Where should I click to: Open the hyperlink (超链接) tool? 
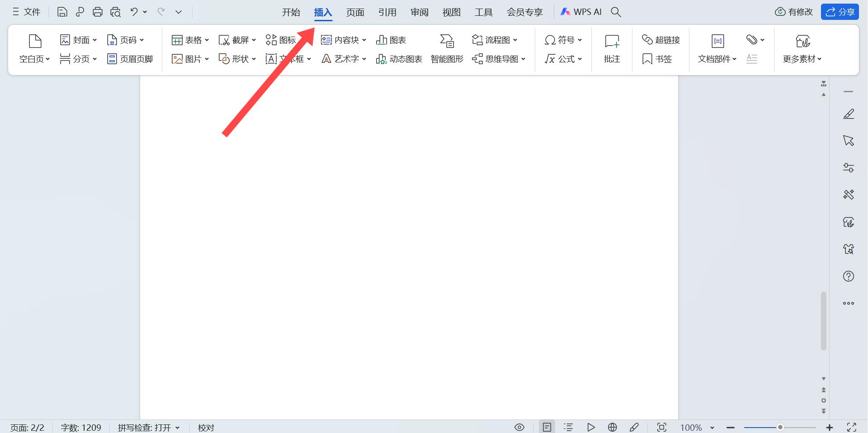coord(647,40)
